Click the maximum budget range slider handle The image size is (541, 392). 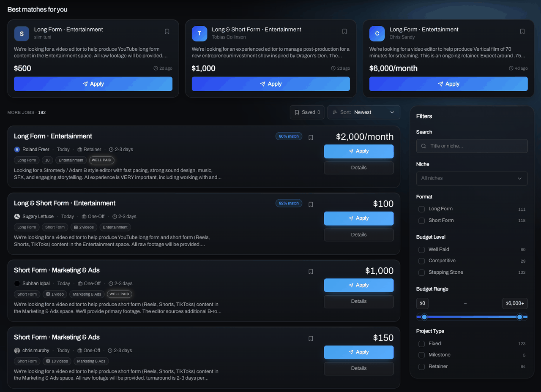click(520, 317)
